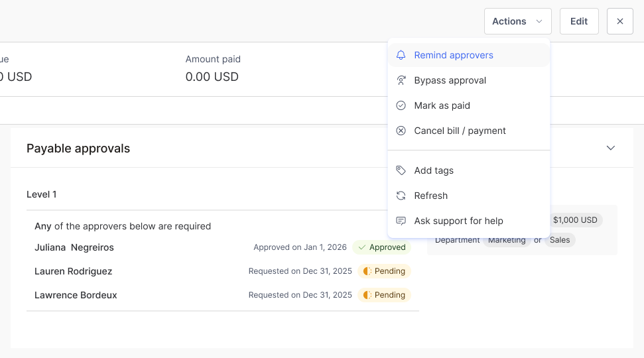Click Juliana Negreiros' Approved status badge
This screenshot has height=358, width=644.
[x=382, y=247]
